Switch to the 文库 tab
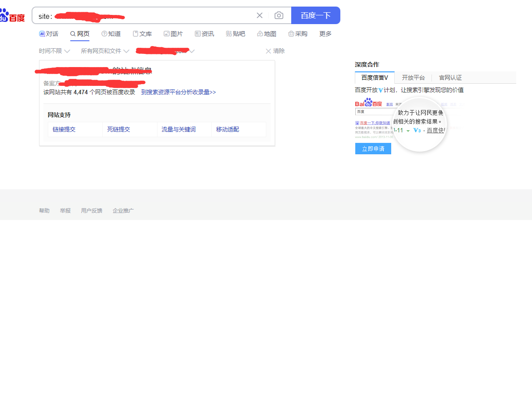Viewport: 532px width, 394px height. click(x=142, y=34)
